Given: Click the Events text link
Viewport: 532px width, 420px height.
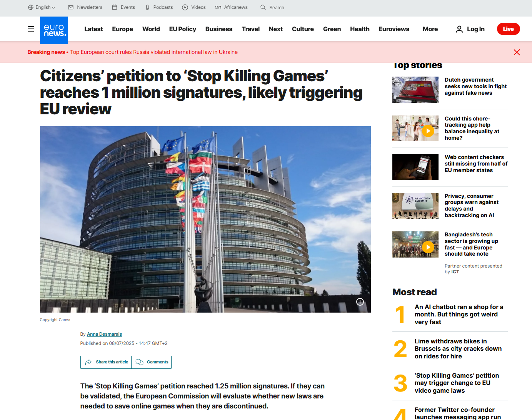Looking at the screenshot, I should click(128, 7).
